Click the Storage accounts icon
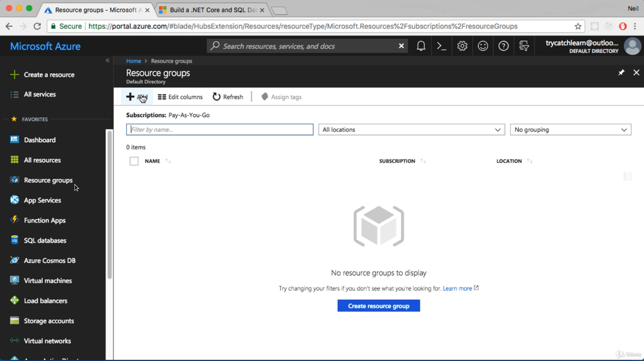Screen dimensions: 644x361 point(14,320)
